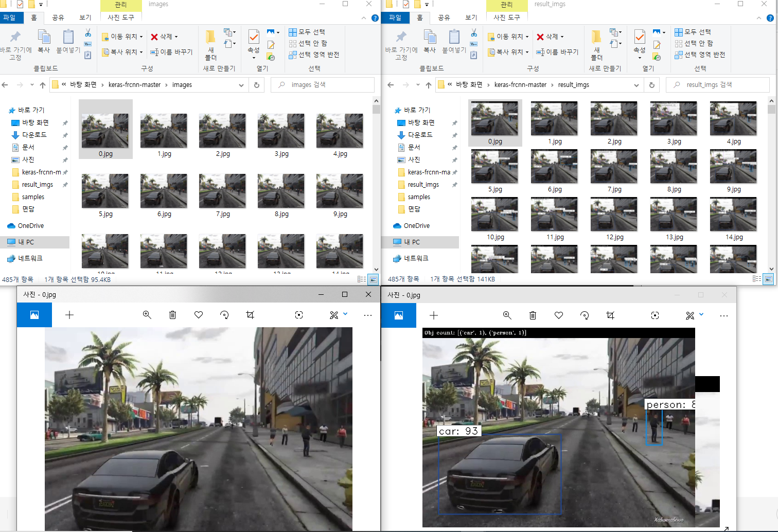The width and height of the screenshot is (778, 532).
Task: Click Favorite heart in left Photos viewer
Action: (199, 315)
